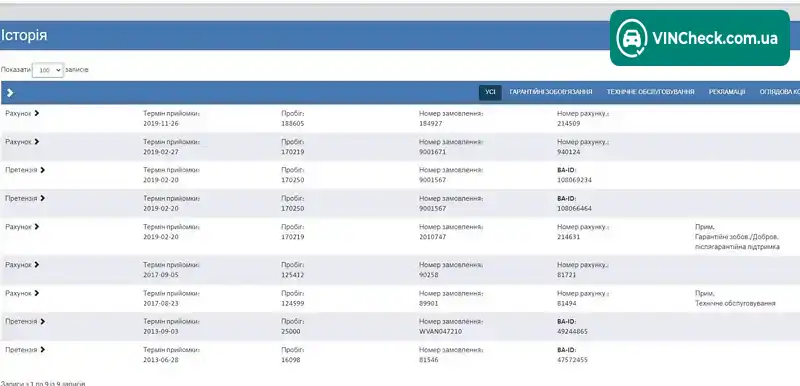Click invoice number 940124

coord(568,152)
